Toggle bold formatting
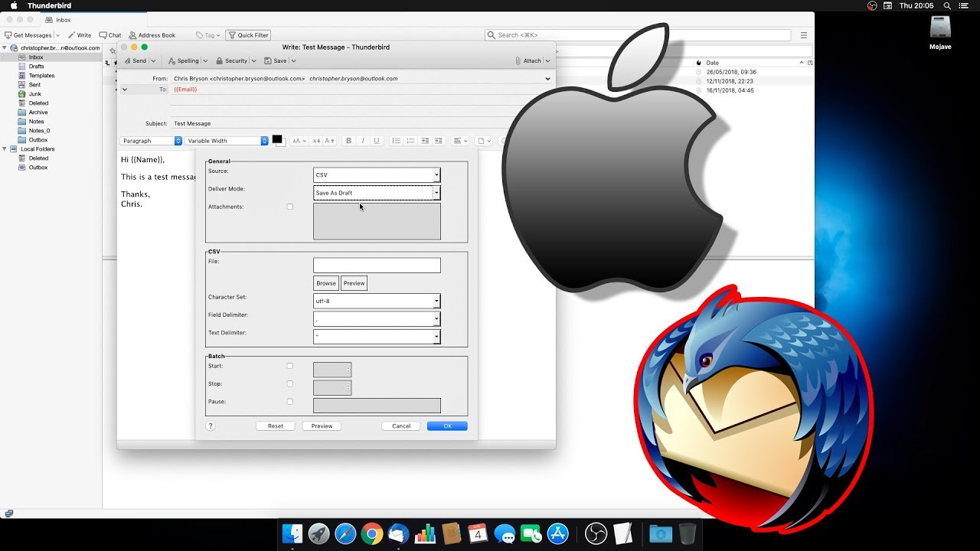 point(348,141)
